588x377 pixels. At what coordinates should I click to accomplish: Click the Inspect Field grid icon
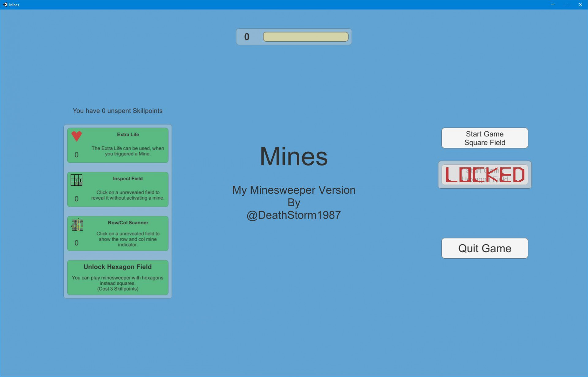77,180
